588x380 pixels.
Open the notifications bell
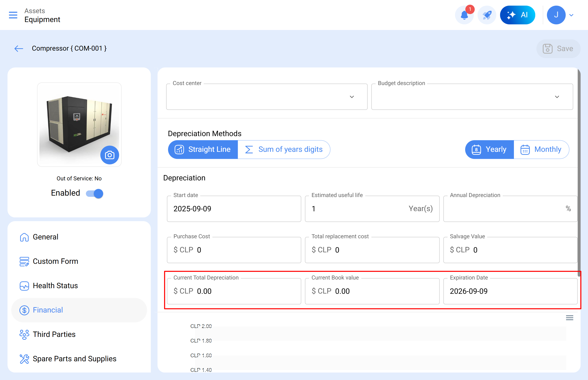pos(464,15)
